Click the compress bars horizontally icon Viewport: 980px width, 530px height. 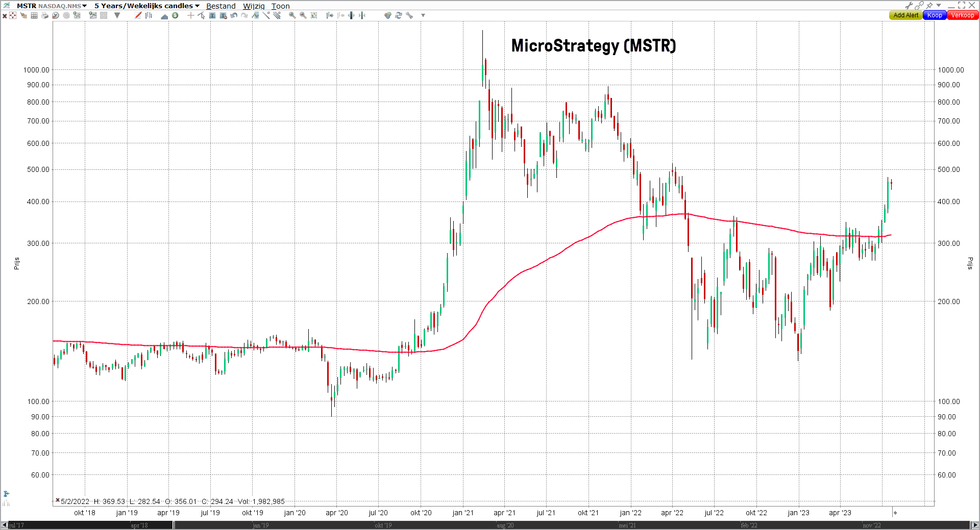click(362, 15)
